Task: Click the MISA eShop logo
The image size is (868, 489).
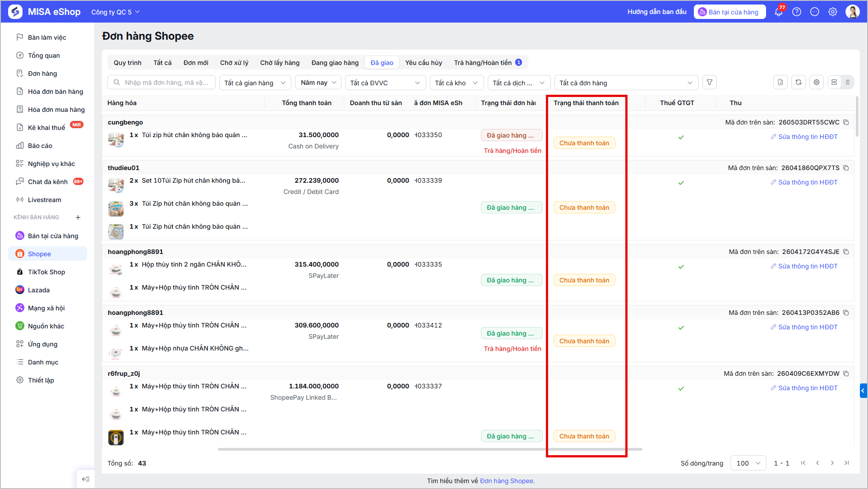Action: 44,12
